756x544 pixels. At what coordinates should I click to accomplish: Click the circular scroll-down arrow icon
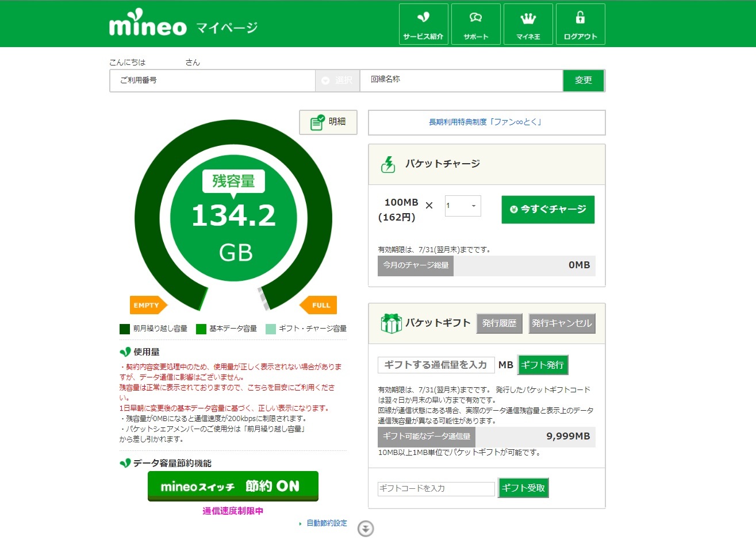(366, 528)
